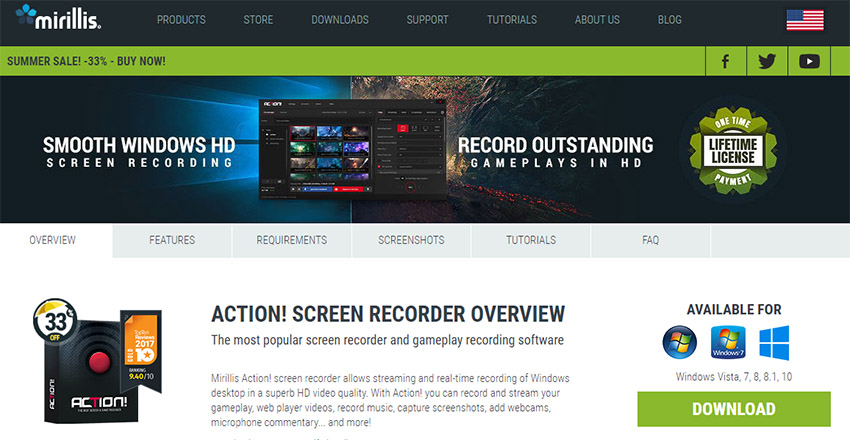Switch to the Screenshots tab
Screen dimensions: 850x440
coord(411,240)
